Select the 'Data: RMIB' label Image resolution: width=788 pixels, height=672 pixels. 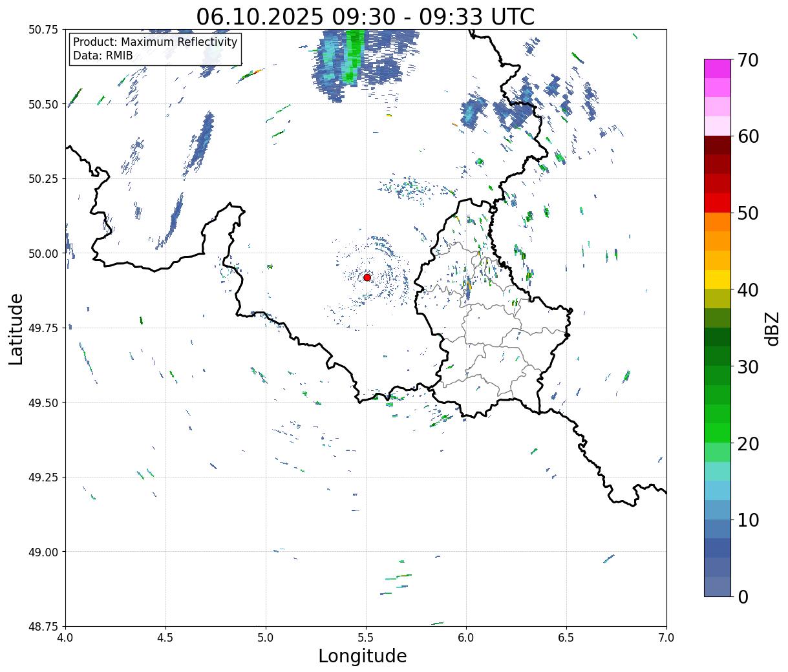(103, 56)
